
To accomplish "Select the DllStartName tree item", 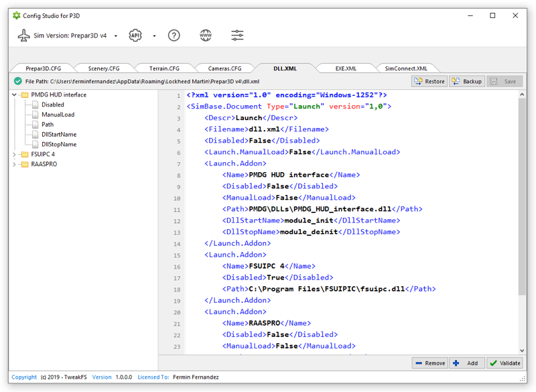I will tap(59, 134).
